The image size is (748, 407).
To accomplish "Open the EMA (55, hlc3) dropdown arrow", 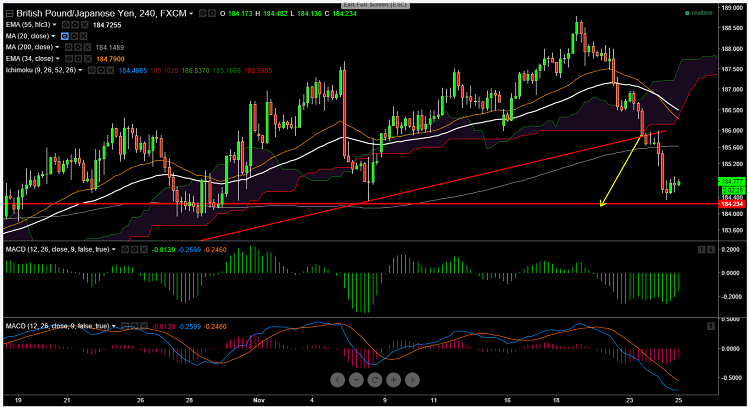I will [x=54, y=25].
